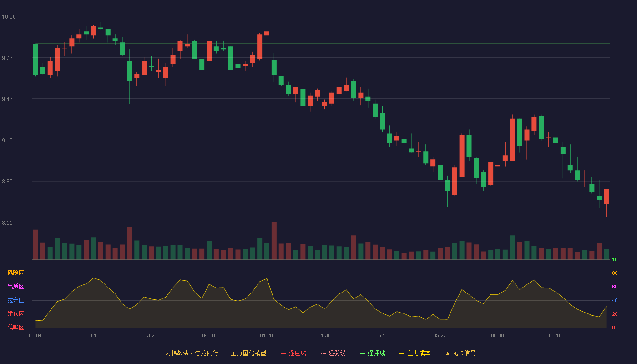Image resolution: width=637 pixels, height=364 pixels.
Task: Click the red 20 indicator axis value
Action: tap(615, 314)
